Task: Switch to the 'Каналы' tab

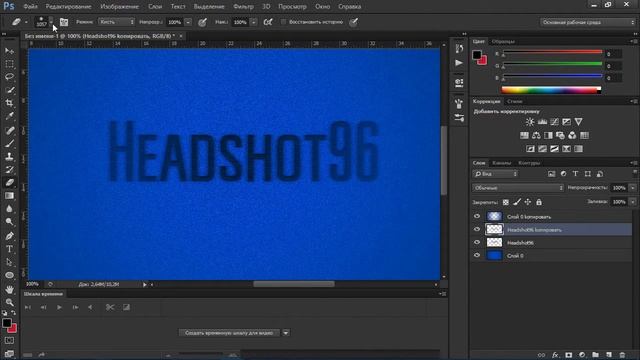Action: (x=502, y=163)
